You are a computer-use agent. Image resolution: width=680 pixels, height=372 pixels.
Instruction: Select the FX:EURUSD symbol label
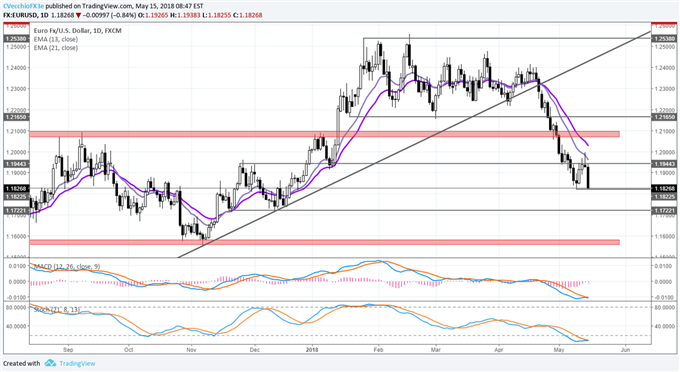tap(19, 15)
